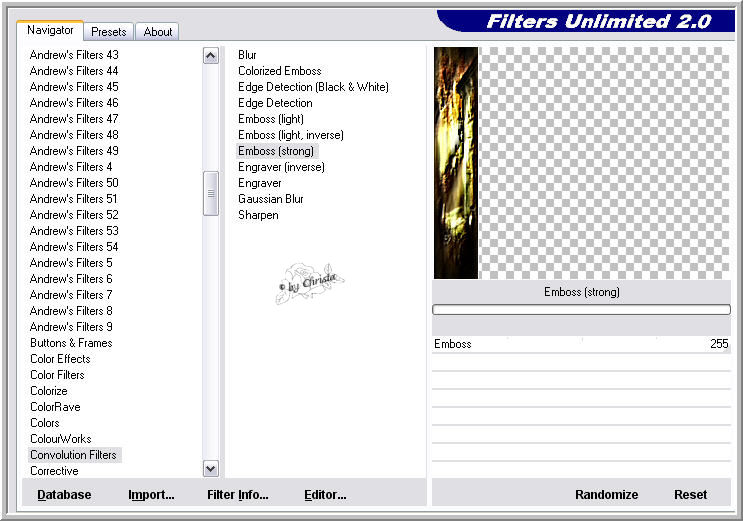Screen dimensions: 743x521
Task: Select highlighted Convolution Filters category
Action: [74, 455]
